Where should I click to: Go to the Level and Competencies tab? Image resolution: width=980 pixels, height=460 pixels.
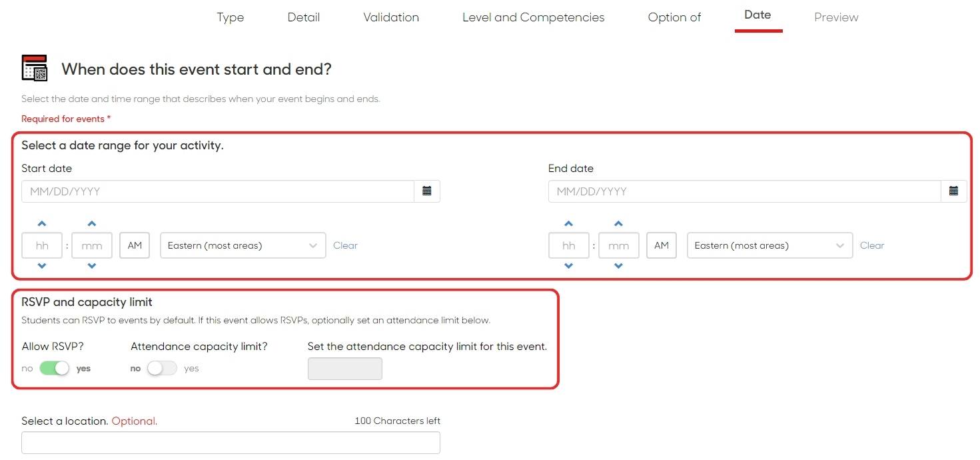click(533, 17)
